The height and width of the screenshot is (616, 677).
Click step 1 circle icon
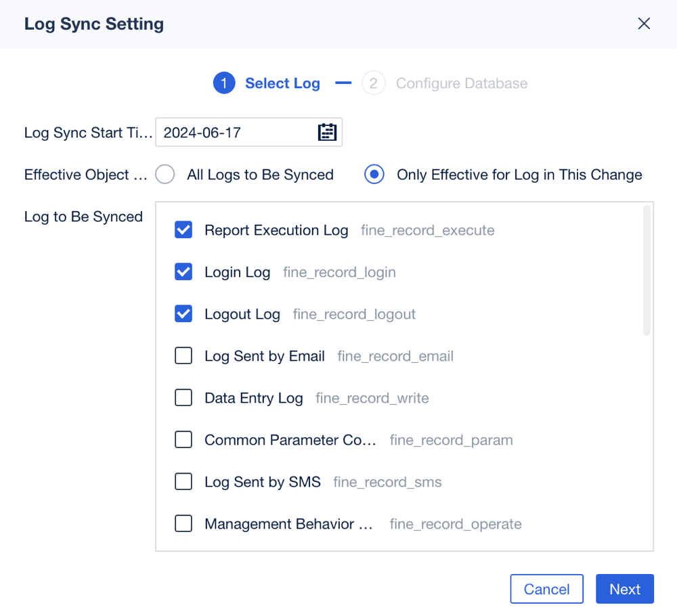point(224,83)
